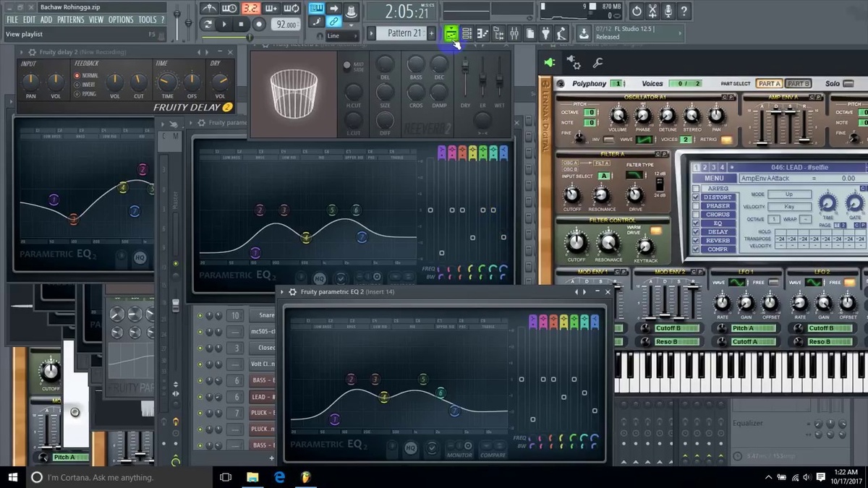Viewport: 868px width, 488px height.
Task: Enable the ARPEG checkbox on the synth
Action: point(696,189)
